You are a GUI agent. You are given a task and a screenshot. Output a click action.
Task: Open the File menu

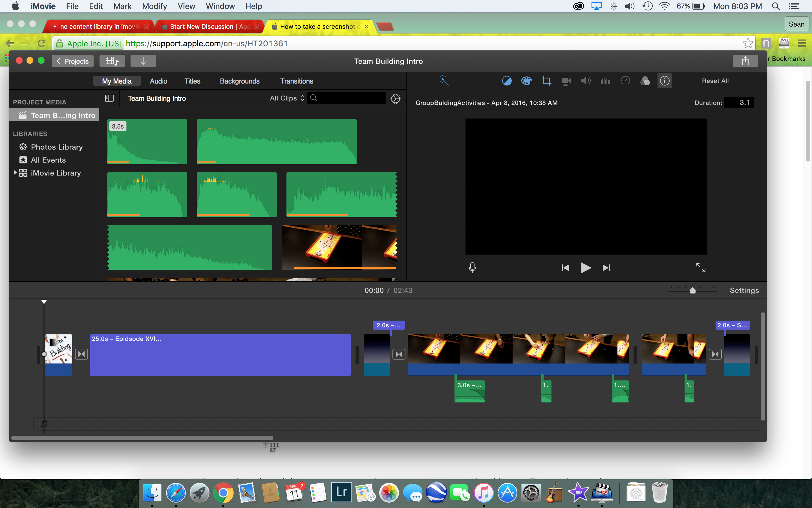[72, 6]
